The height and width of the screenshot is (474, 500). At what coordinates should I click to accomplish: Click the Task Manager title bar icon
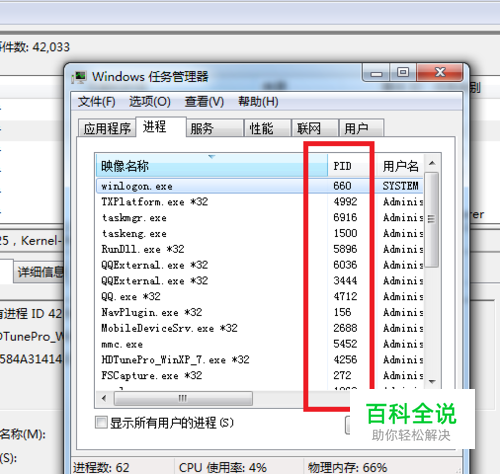79,77
